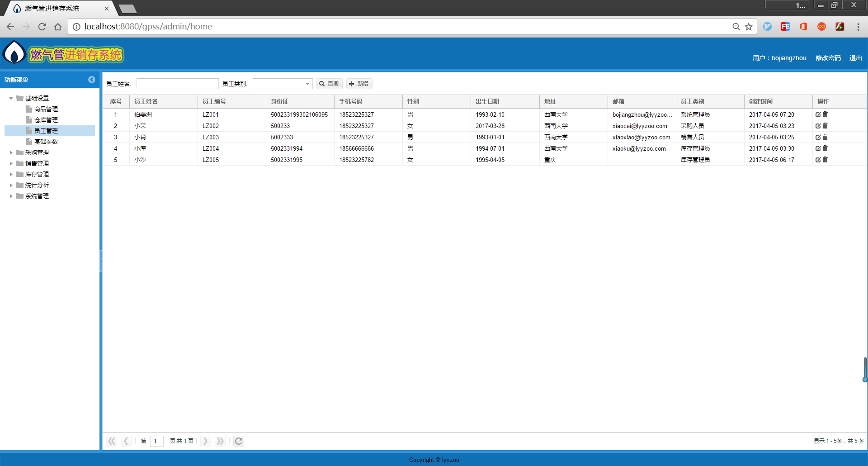Expand the 系统管理 folder
This screenshot has height=466, width=868.
point(11,196)
